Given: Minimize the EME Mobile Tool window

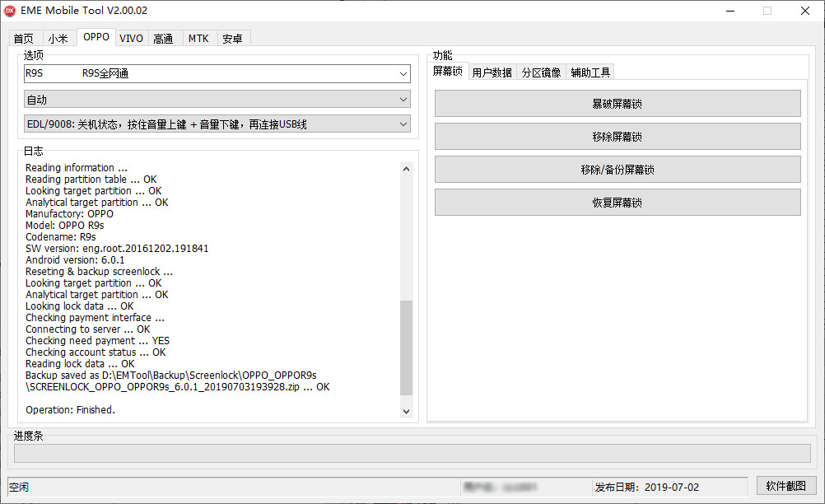Looking at the screenshot, I should click(730, 11).
